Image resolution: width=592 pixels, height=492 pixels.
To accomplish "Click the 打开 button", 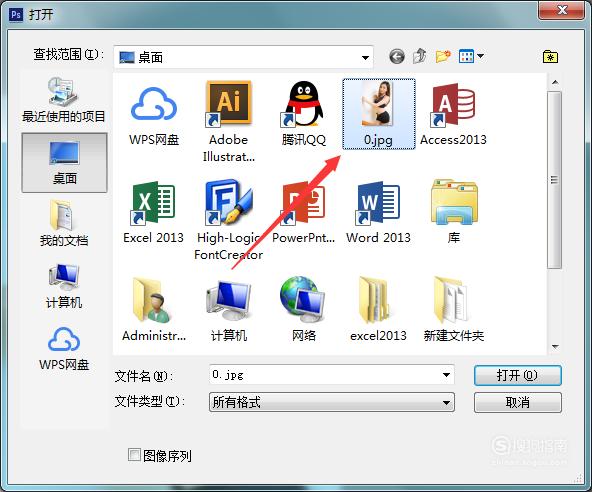I will [518, 375].
